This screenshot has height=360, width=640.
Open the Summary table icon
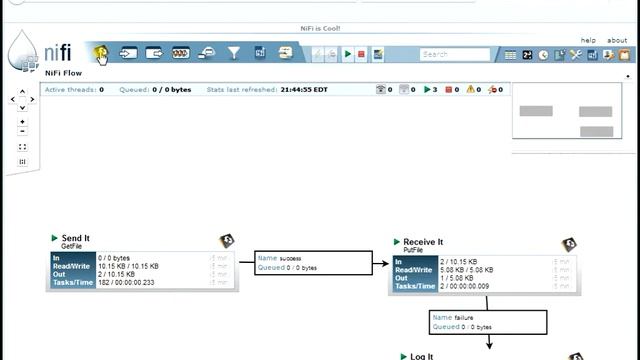tap(510, 55)
